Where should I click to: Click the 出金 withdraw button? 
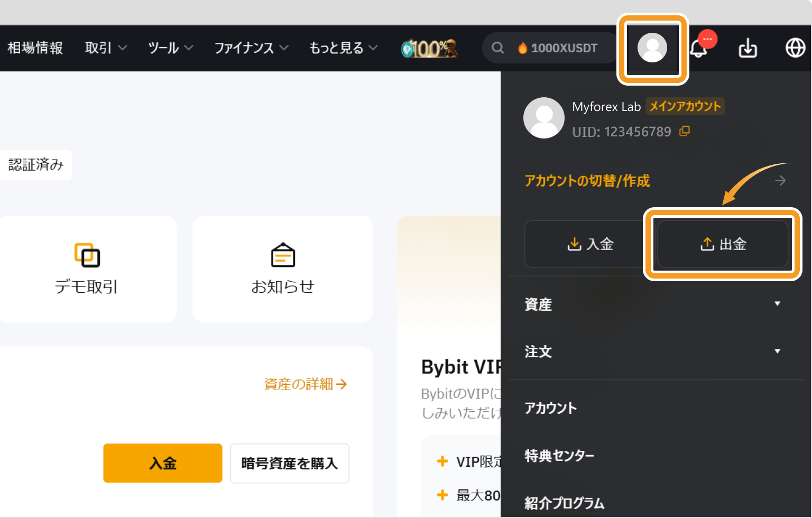pyautogui.click(x=723, y=244)
